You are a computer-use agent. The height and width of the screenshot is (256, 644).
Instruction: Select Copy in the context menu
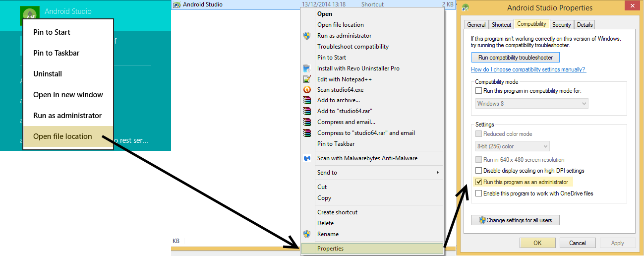tap(372, 198)
